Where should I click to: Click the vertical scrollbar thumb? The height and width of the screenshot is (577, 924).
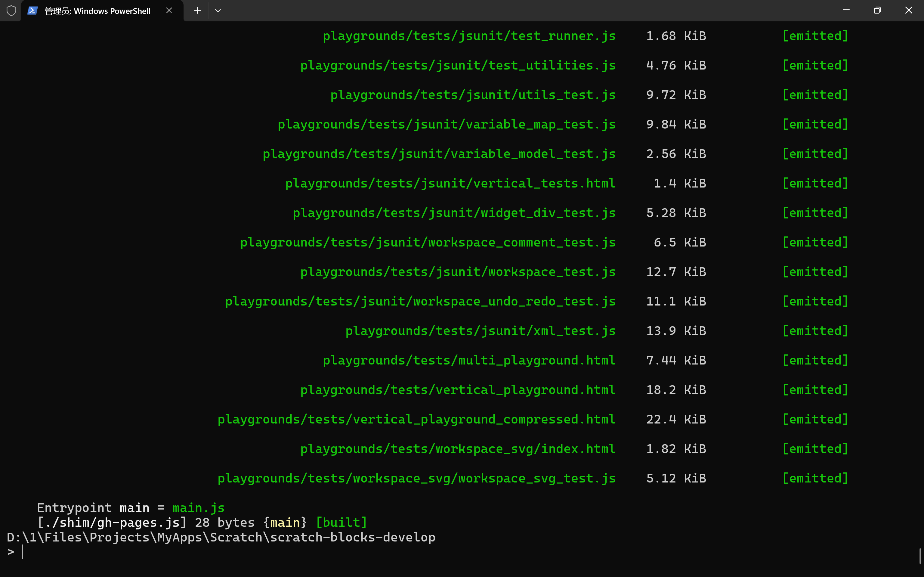pyautogui.click(x=920, y=556)
